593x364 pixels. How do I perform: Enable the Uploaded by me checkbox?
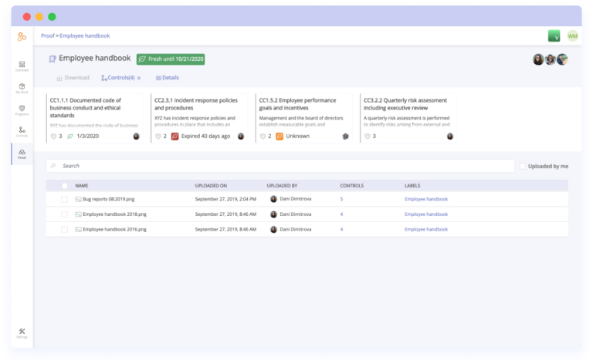tap(523, 166)
